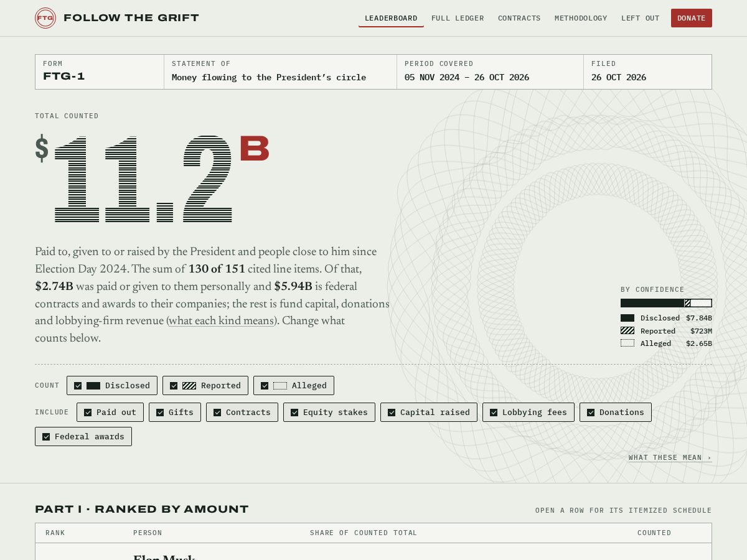Open the Methodology page
The width and height of the screenshot is (747, 560).
click(581, 18)
